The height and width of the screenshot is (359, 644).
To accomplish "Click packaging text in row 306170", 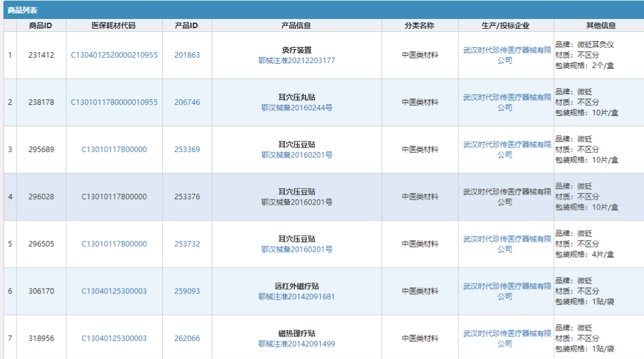I will (x=585, y=302).
